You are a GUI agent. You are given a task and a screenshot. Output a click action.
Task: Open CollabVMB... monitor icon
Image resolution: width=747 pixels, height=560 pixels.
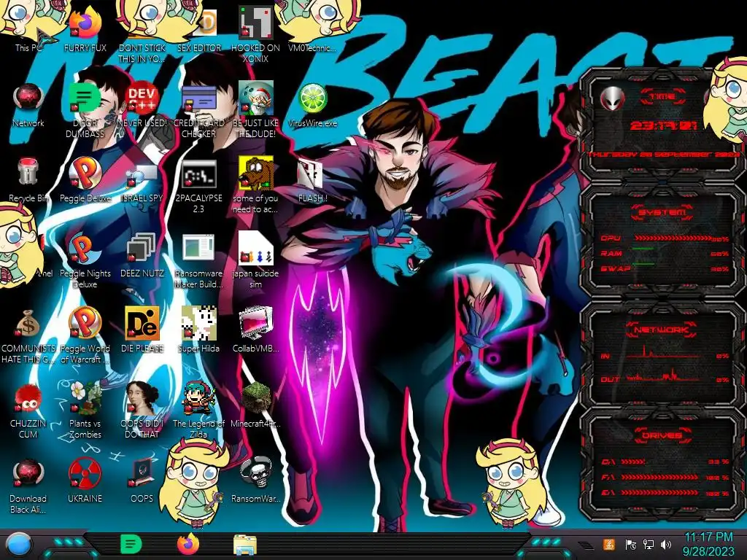[x=255, y=330]
